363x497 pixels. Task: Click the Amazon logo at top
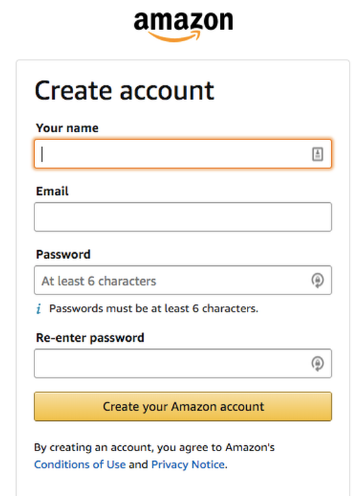click(183, 26)
